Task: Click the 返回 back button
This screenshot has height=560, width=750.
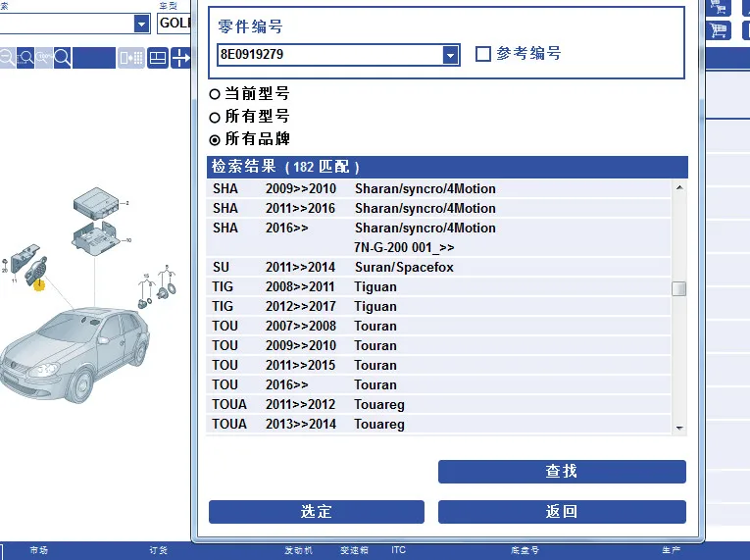Action: 562,512
